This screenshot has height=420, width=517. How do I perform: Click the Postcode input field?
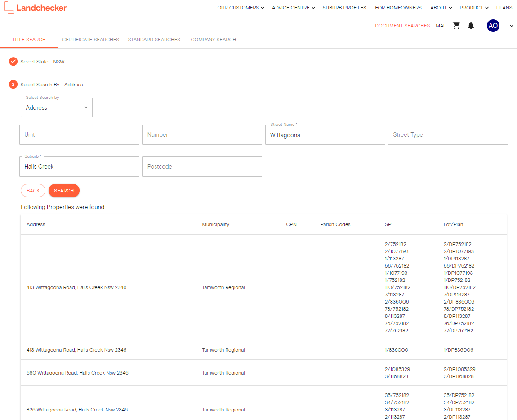(x=202, y=167)
